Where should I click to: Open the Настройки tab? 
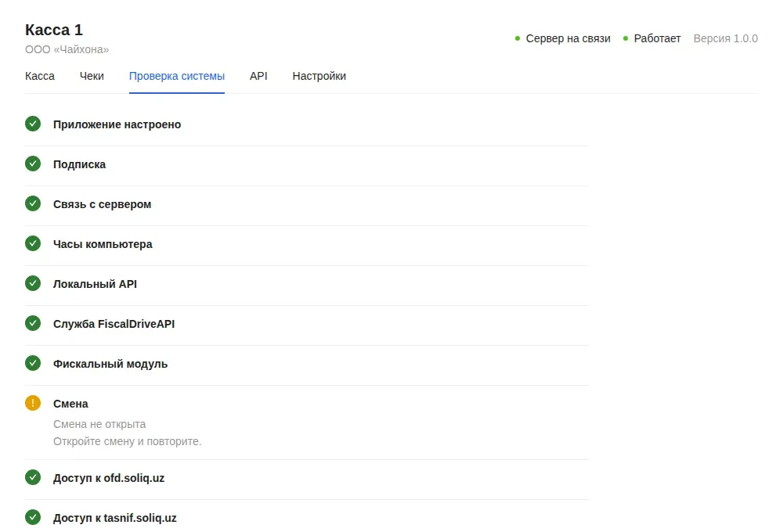point(319,77)
